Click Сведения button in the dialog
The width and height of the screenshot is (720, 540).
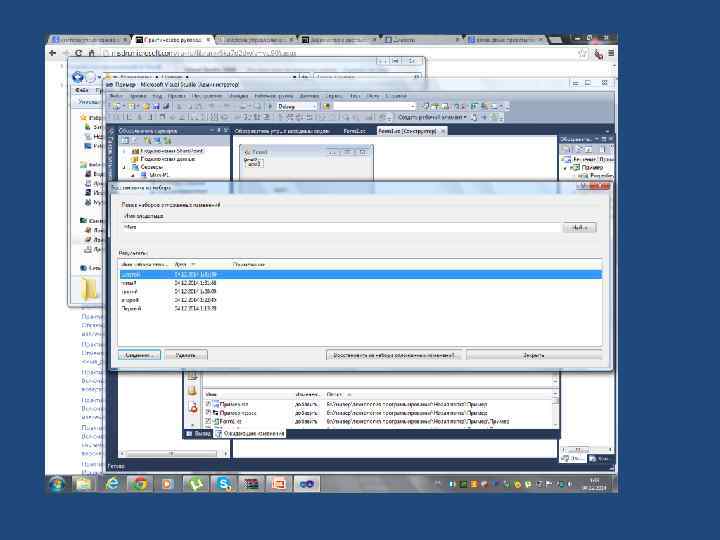coord(140,355)
